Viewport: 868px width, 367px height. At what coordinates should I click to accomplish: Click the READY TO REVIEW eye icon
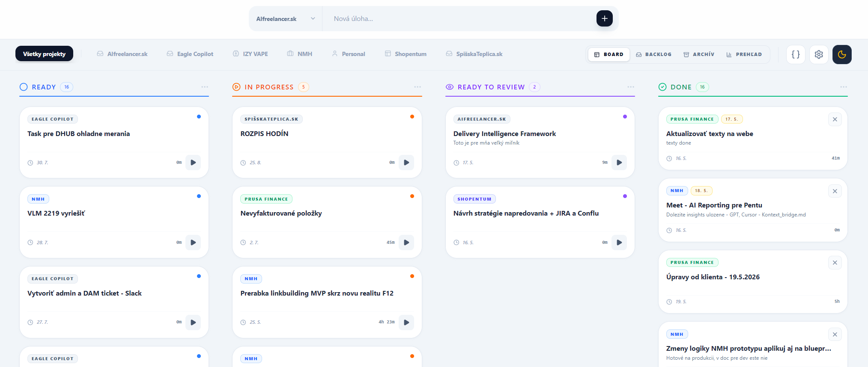pos(450,87)
